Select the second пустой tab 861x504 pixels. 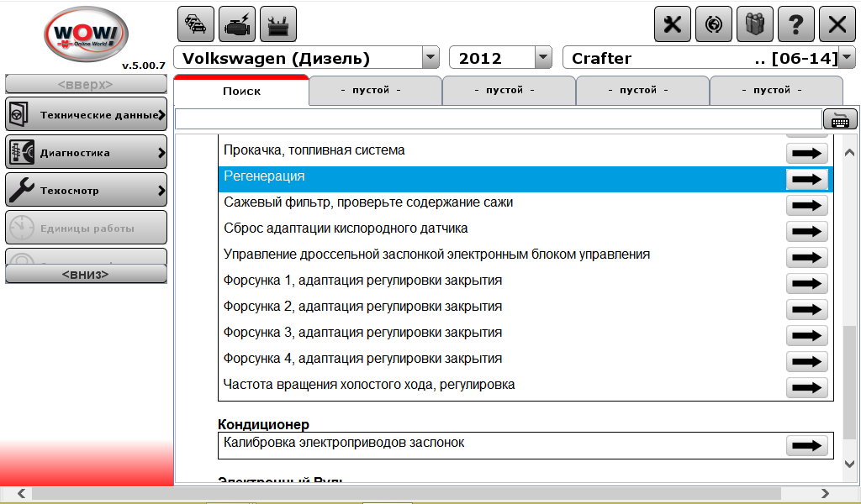(x=509, y=90)
